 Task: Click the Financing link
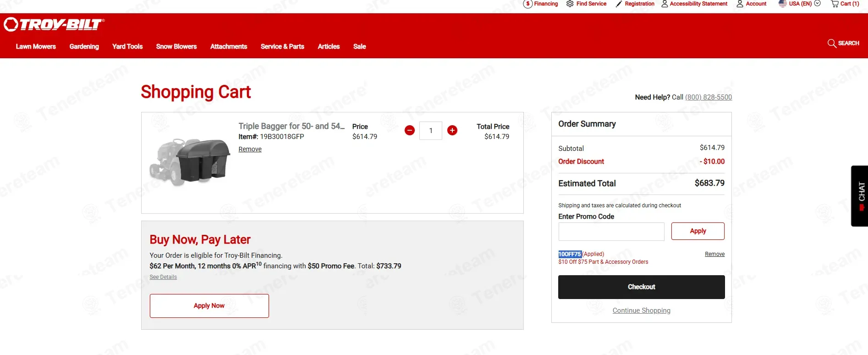coord(546,4)
